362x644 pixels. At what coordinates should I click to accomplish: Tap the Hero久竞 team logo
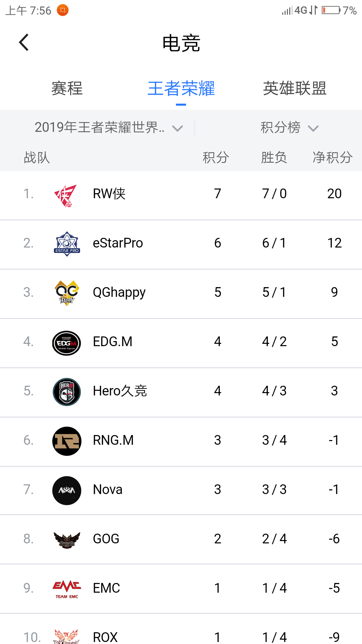[67, 392]
